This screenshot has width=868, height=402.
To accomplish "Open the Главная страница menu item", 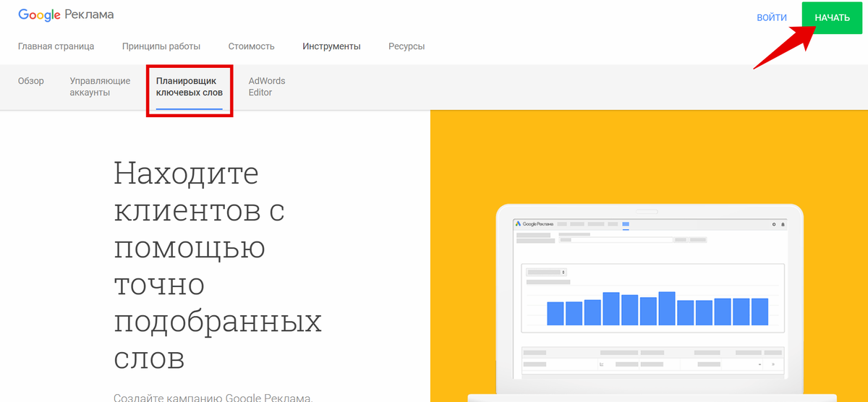I will point(56,46).
